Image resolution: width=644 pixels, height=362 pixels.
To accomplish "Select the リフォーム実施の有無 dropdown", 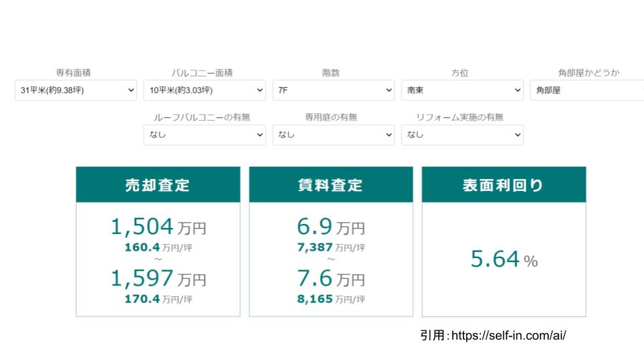I will pyautogui.click(x=462, y=135).
